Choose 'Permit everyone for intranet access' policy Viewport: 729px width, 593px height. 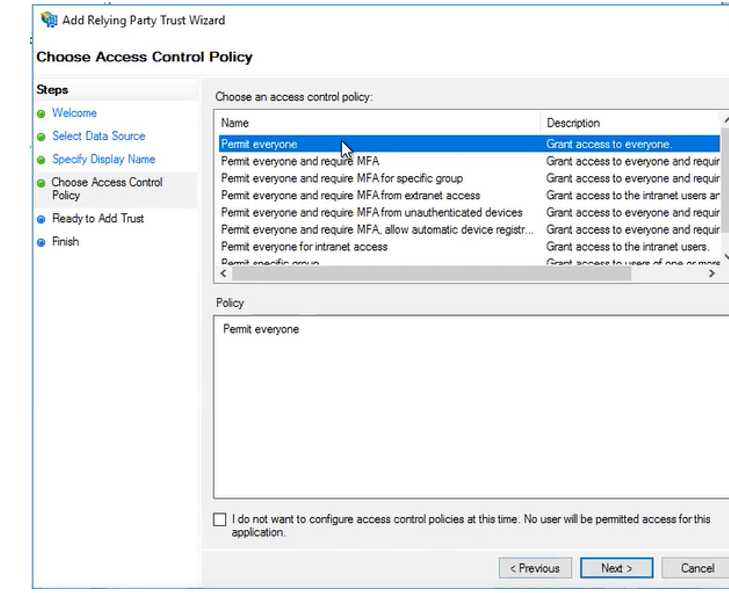point(304,246)
